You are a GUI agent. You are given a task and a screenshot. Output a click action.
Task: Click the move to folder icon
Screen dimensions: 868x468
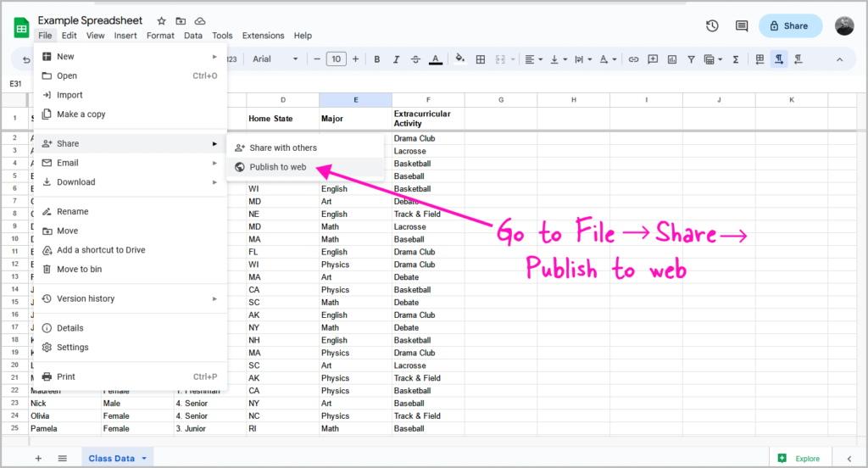coord(181,21)
